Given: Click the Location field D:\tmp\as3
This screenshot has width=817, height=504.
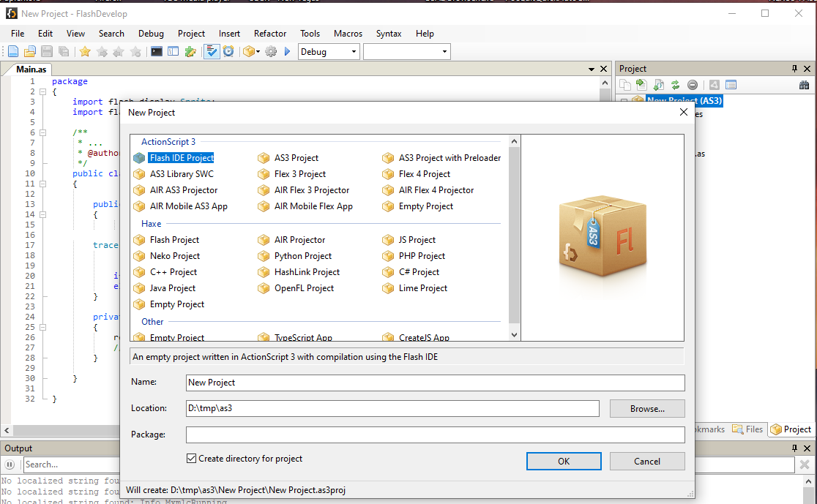Looking at the screenshot, I should pyautogui.click(x=392, y=408).
